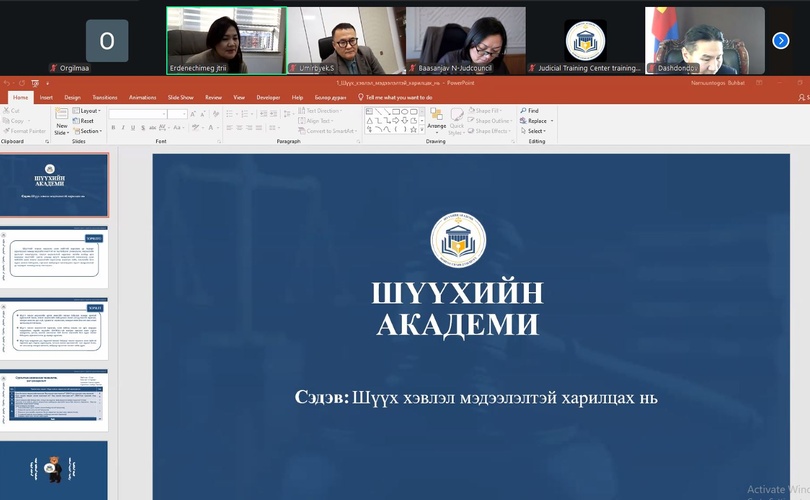Toggle Italic formatting
This screenshot has height=500, width=810.
123,128
